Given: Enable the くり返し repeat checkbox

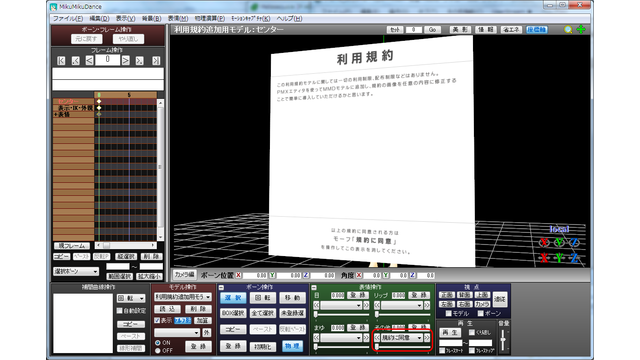Looking at the screenshot, I should point(472,333).
